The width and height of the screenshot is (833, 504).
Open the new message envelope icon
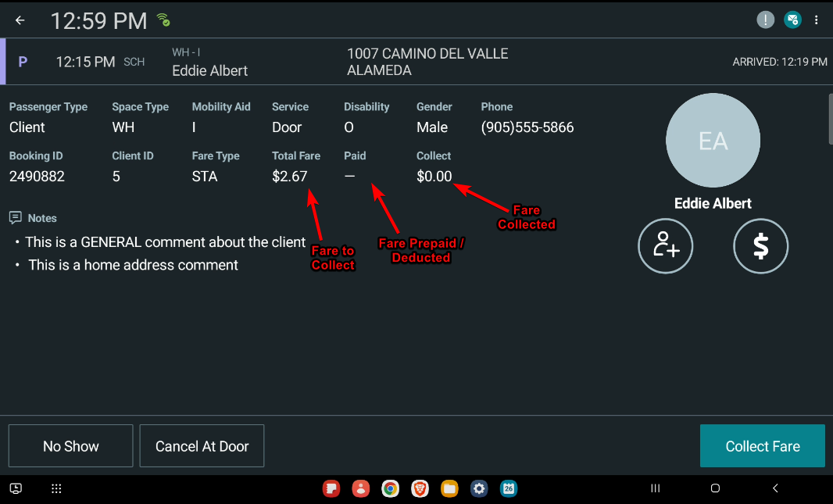(x=792, y=20)
